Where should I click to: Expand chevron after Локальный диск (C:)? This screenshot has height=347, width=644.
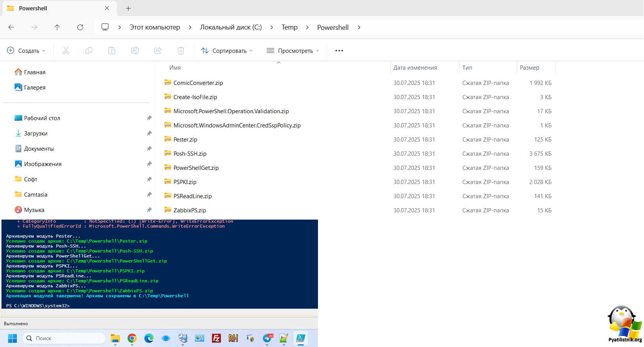[x=272, y=27]
